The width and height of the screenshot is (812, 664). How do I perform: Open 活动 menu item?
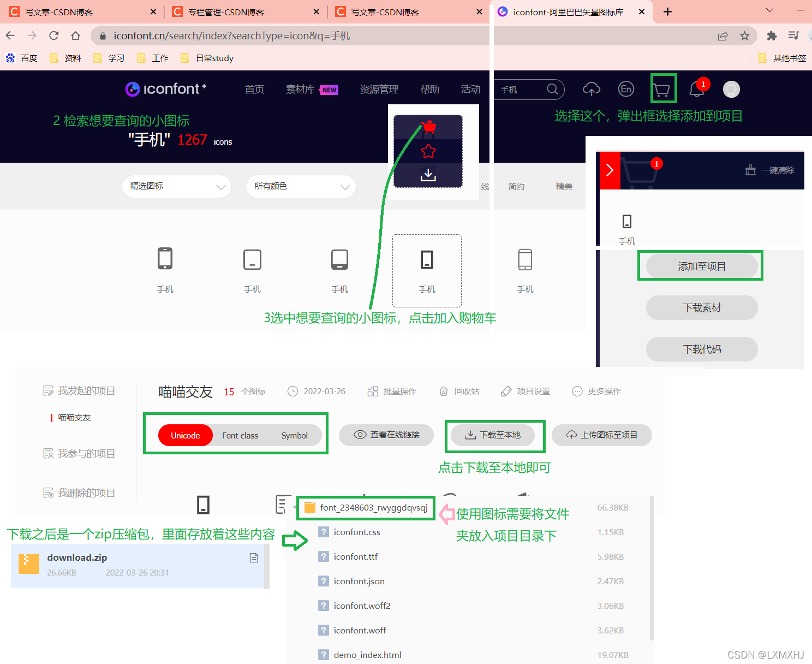(470, 90)
